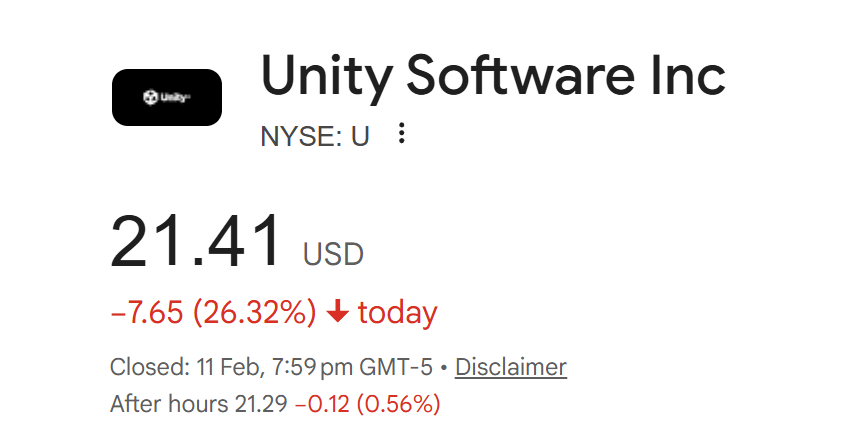Click the U ticker symbol
The image size is (844, 429).
pos(360,136)
